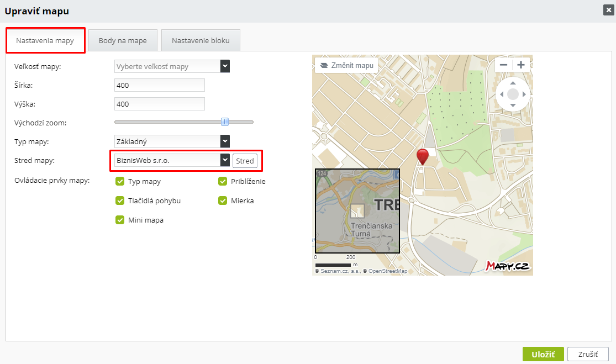616x364 pixels.
Task: Open the Mapy.cz logo link
Action: pos(507,266)
